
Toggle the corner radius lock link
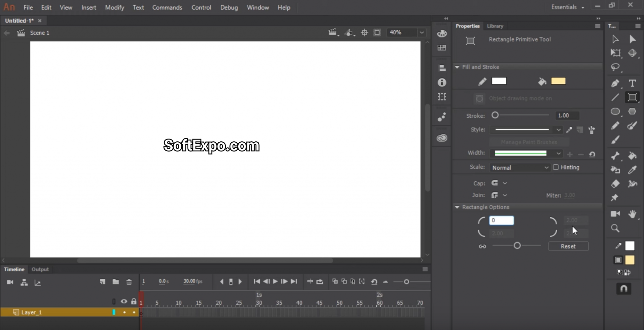pyautogui.click(x=482, y=246)
